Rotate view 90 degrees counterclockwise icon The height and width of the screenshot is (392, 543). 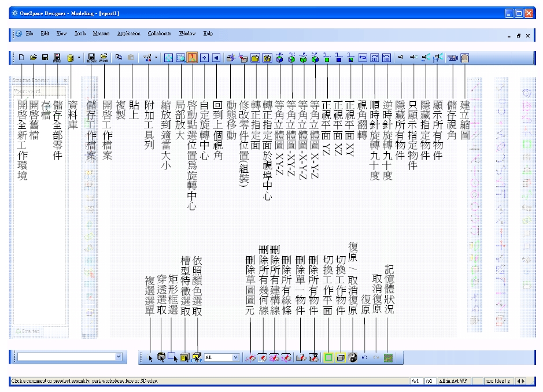pyautogui.click(x=387, y=58)
